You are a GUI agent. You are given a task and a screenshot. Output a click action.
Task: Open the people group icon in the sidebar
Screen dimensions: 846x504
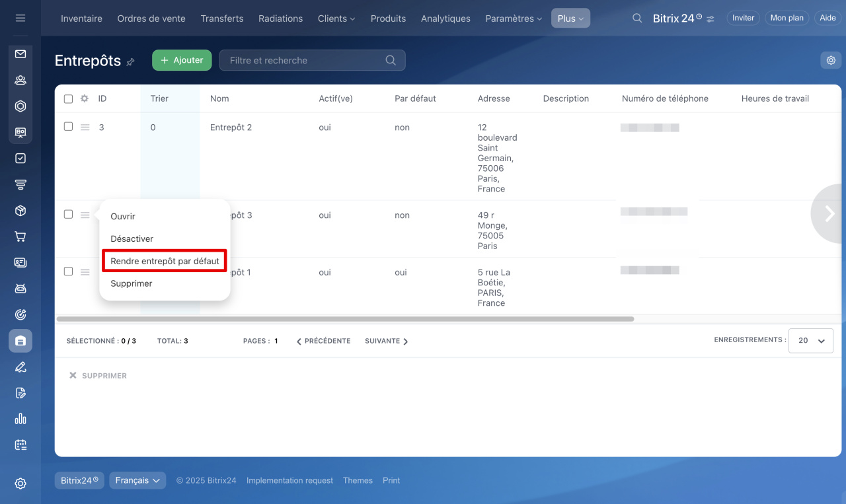[x=20, y=80]
